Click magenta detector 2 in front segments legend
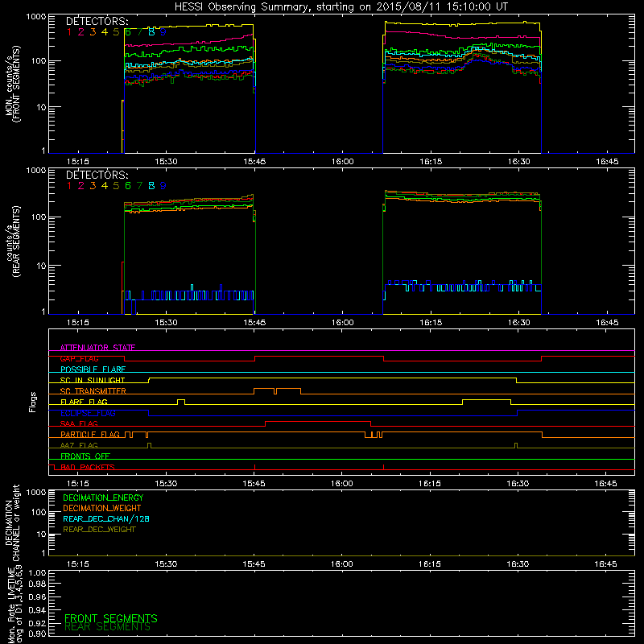Image resolution: width=644 pixels, height=644 pixels. click(x=81, y=32)
